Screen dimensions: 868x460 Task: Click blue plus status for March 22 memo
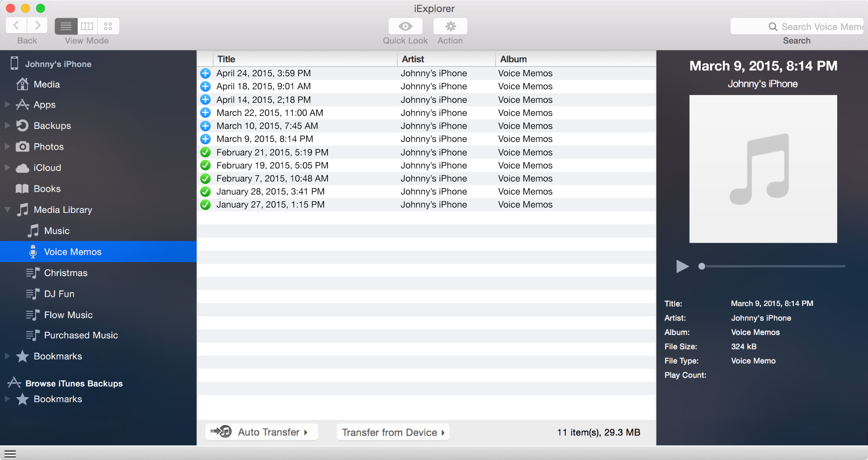click(205, 113)
